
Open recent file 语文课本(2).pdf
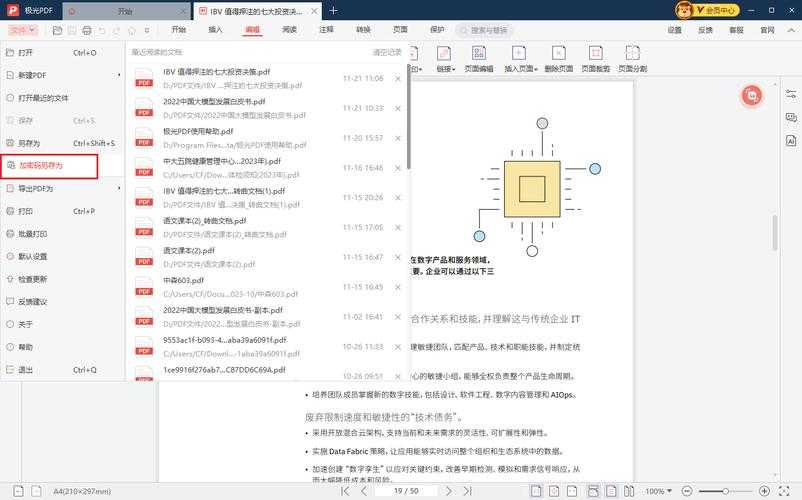pos(266,257)
